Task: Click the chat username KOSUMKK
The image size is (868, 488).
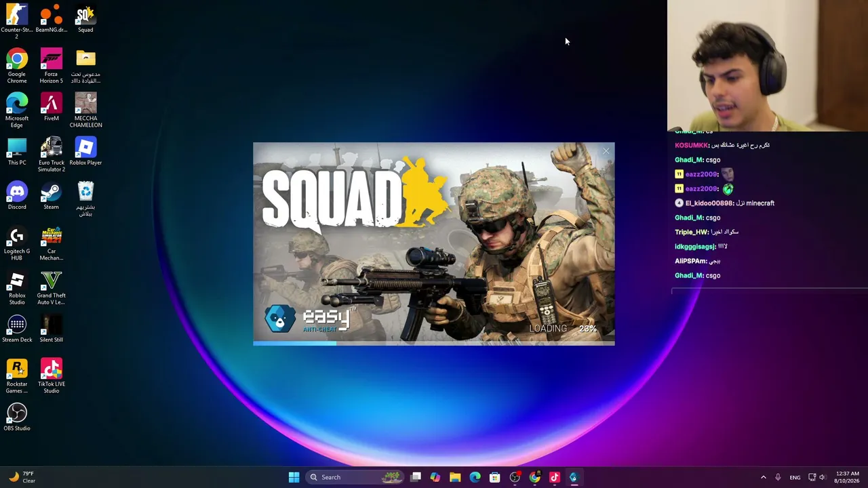Action: [x=692, y=145]
